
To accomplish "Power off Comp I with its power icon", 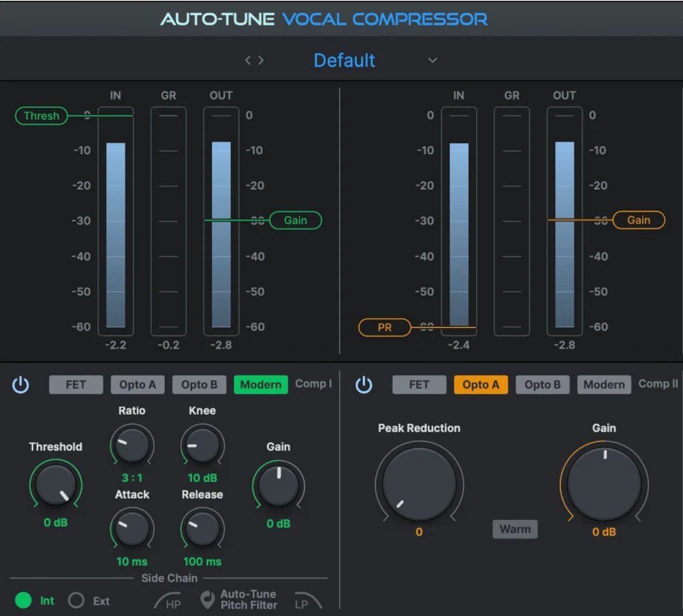I will click(x=21, y=385).
